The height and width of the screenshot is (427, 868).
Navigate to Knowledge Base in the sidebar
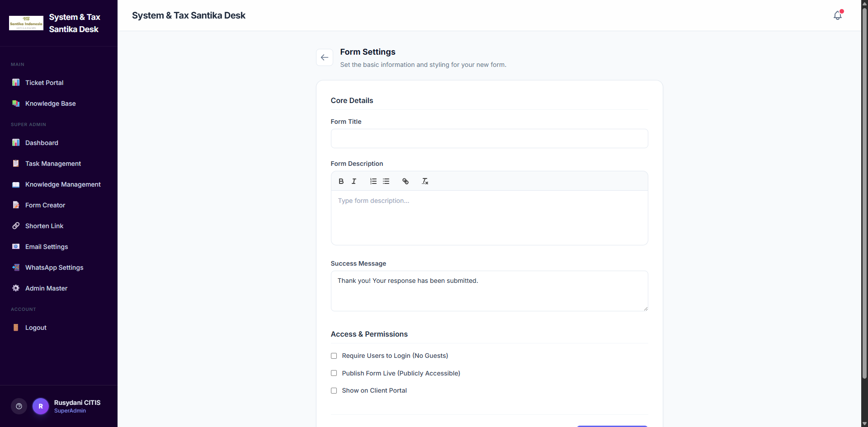50,103
